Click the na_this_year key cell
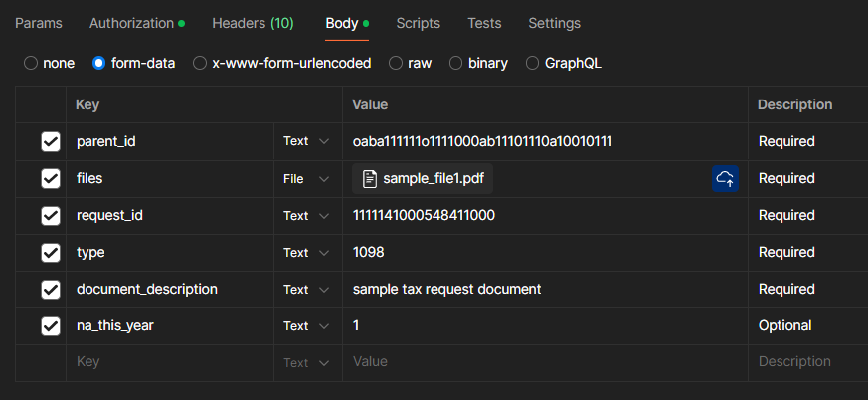868x400 pixels. (x=170, y=326)
